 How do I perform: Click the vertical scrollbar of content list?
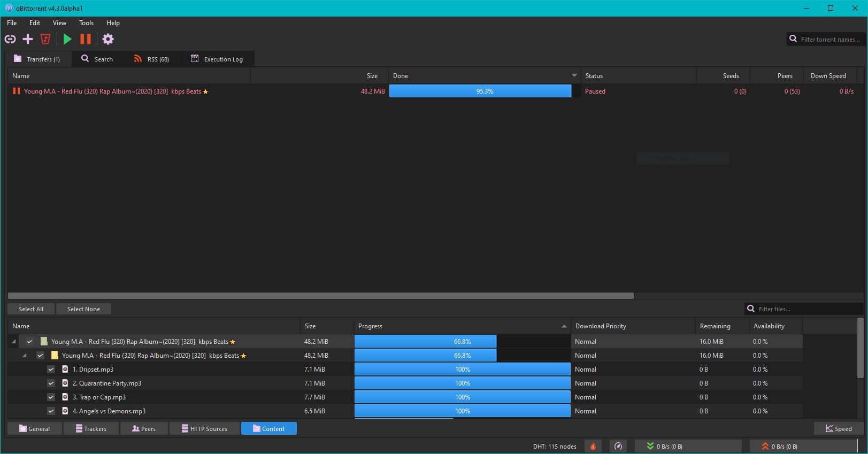[x=860, y=348]
